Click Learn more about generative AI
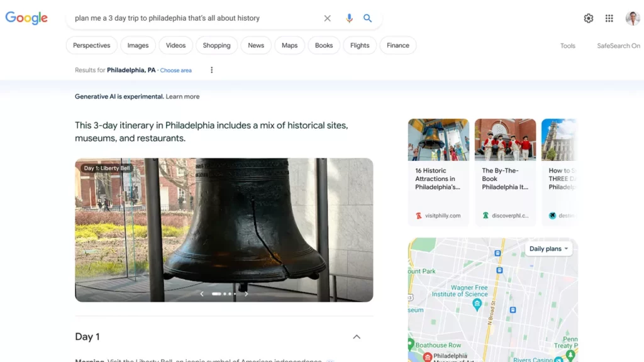 tap(183, 96)
